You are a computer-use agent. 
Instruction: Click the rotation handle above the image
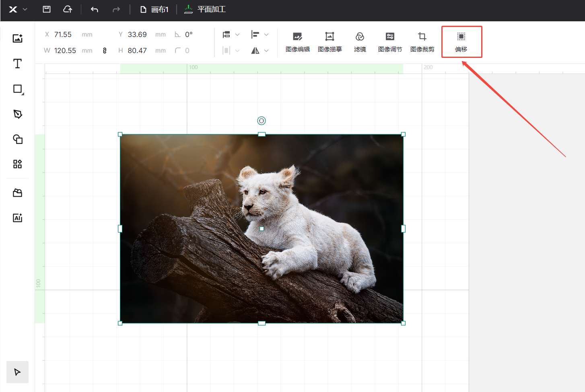tap(262, 121)
